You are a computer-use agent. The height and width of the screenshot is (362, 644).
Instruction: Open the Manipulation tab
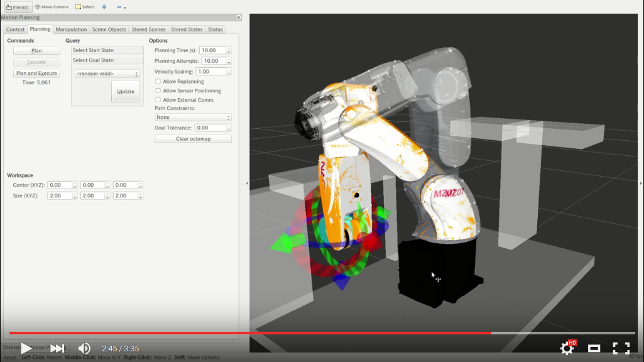tap(71, 29)
